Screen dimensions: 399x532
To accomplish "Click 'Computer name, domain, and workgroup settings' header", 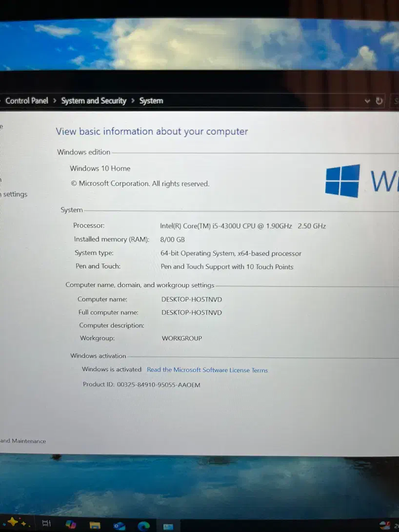I will point(140,285).
